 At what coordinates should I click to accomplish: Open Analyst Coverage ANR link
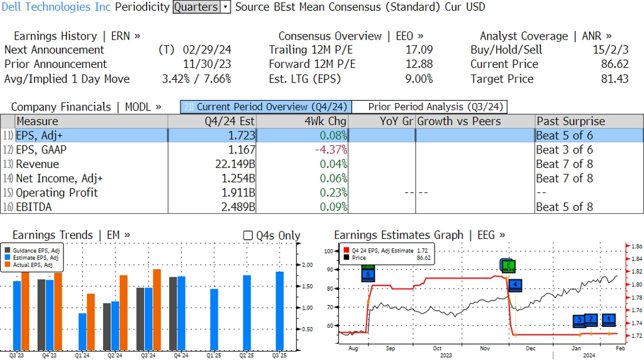545,36
